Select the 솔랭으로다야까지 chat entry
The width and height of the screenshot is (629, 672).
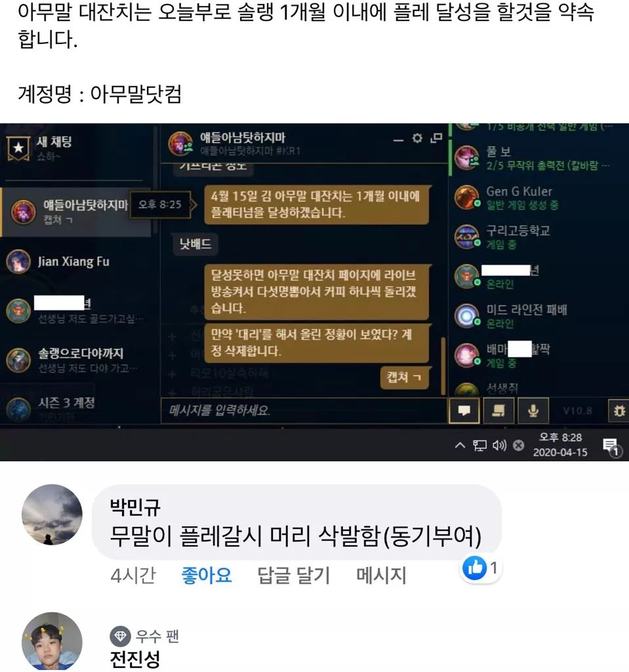click(x=77, y=359)
